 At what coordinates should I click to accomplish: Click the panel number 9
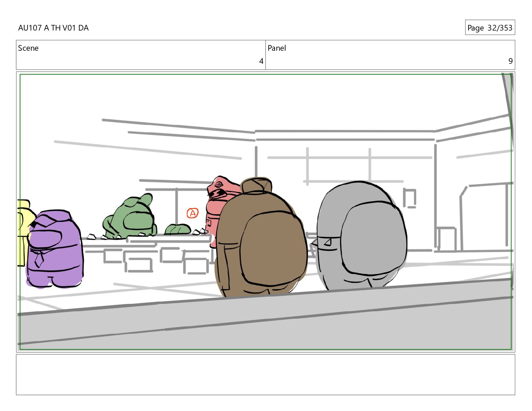[x=510, y=61]
